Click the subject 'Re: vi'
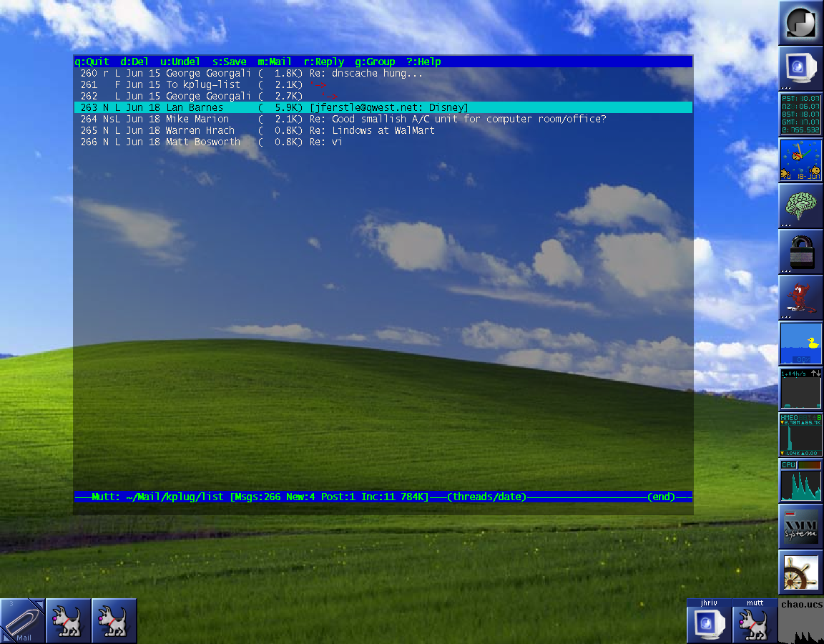 (x=326, y=142)
